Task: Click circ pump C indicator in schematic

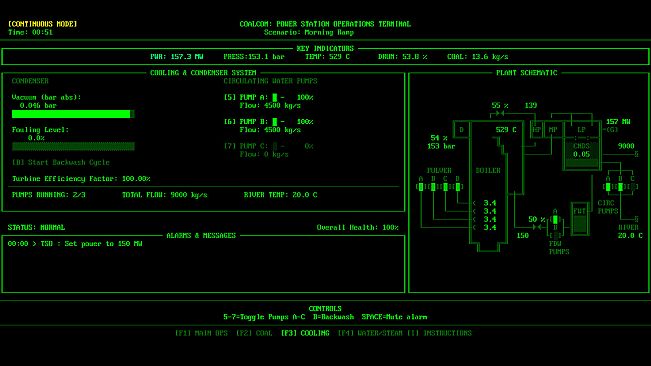Action: point(632,187)
